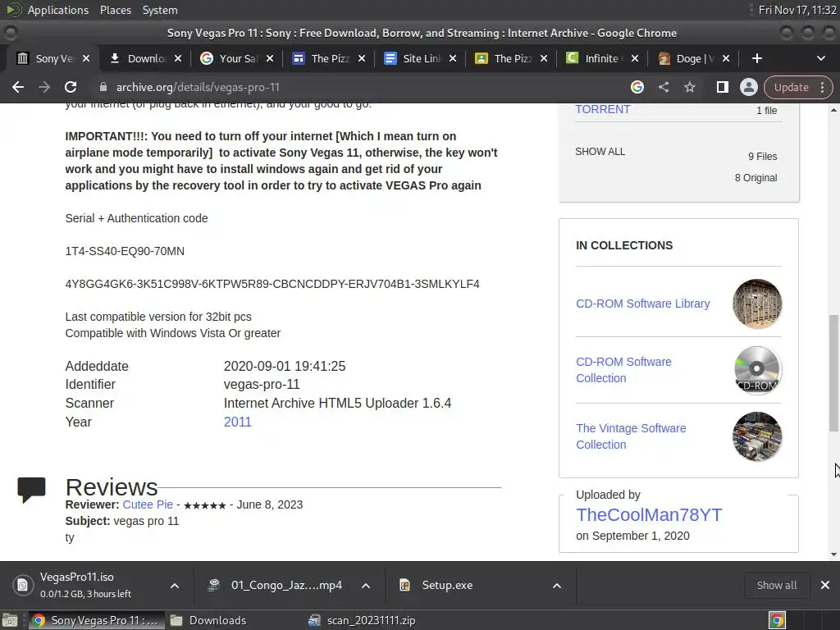The image size is (840, 630).
Task: Close the Site Link tab
Action: coord(453,58)
